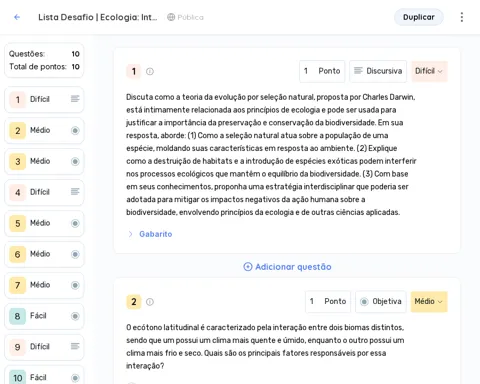
Task: Select question 4 Difícil in sidebar
Action: (x=44, y=192)
